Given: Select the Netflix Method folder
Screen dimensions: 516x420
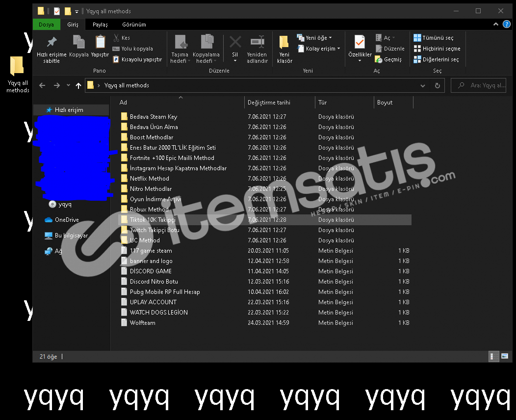Looking at the screenshot, I should 150,179.
